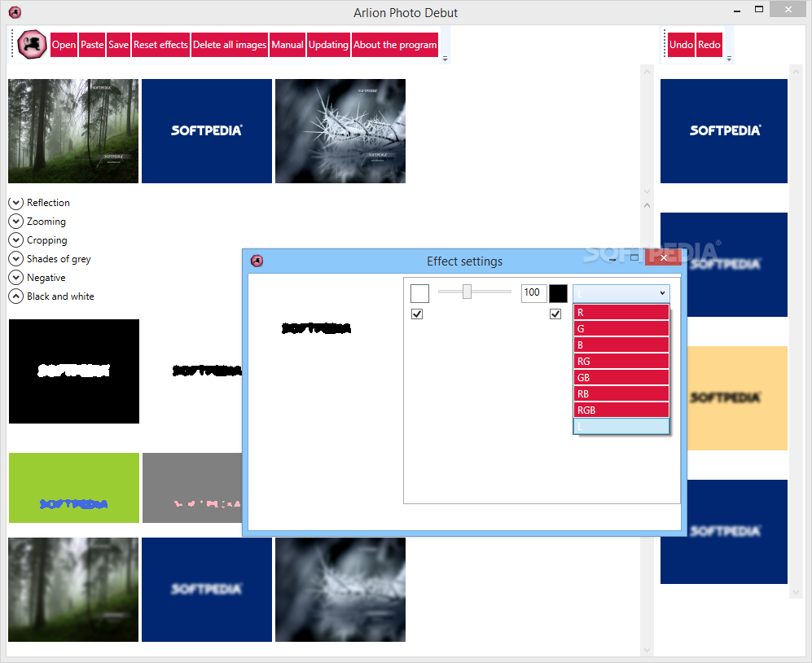This screenshot has height=663, width=812.
Task: Toggle checkbox under white color swatch
Action: pos(417,314)
